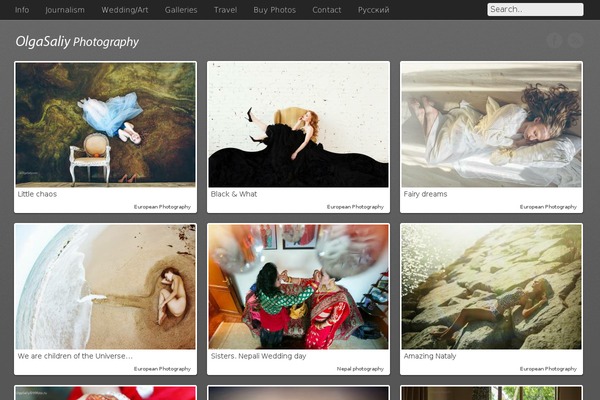
Task: Click the OlgaSaliy Photography logo
Action: pos(77,41)
